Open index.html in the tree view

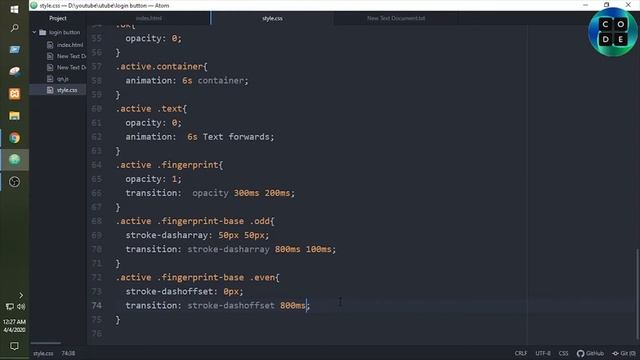70,45
